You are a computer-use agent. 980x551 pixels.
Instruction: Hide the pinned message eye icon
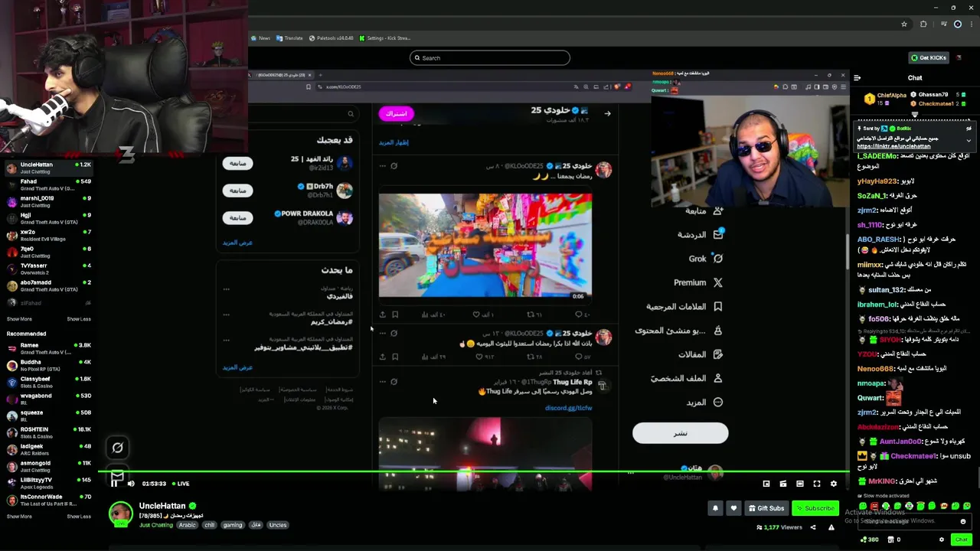[969, 129]
